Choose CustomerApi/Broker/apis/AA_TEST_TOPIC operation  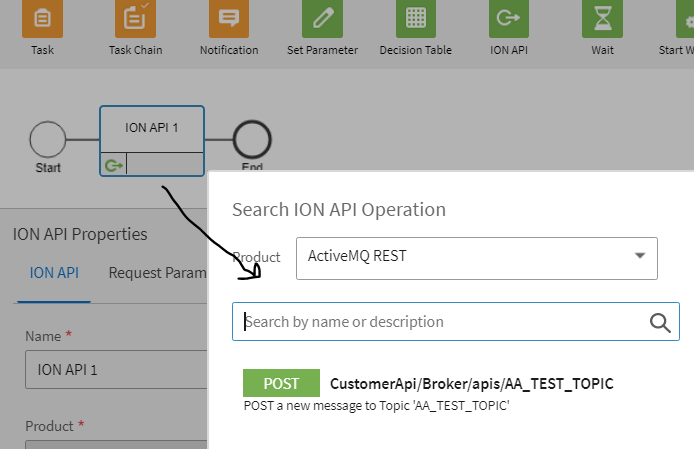(472, 383)
